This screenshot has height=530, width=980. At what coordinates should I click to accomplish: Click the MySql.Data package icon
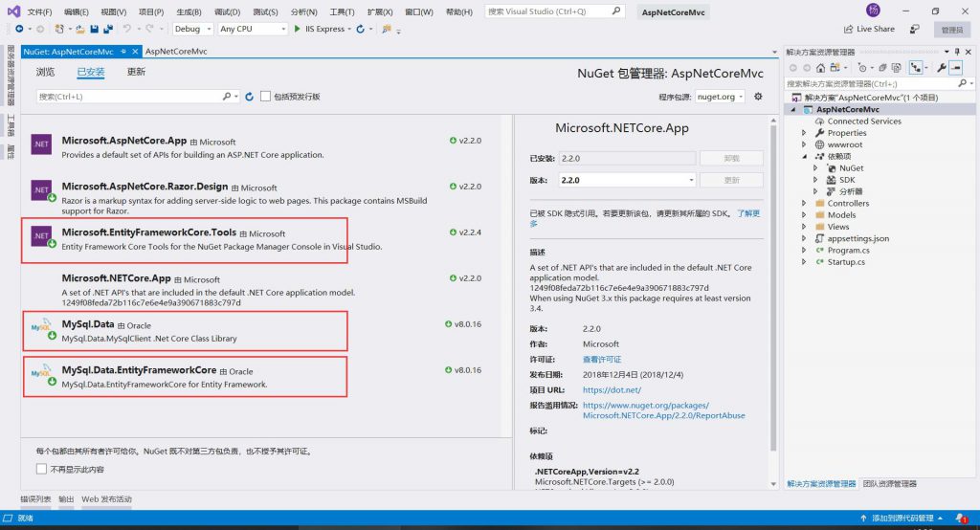(x=40, y=330)
